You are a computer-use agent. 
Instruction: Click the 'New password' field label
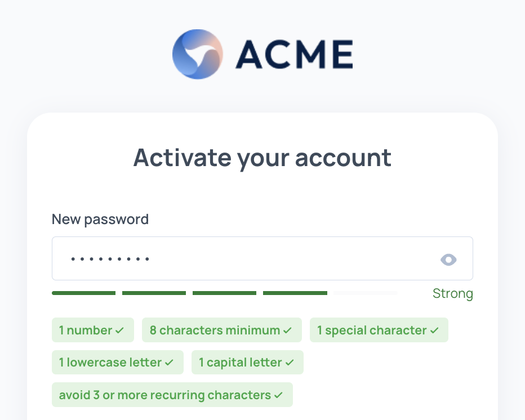click(100, 219)
